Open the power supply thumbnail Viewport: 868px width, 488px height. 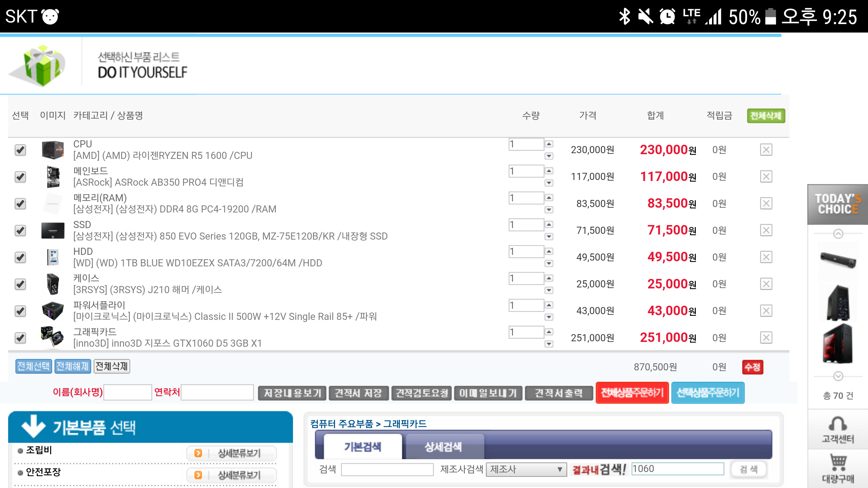(53, 311)
